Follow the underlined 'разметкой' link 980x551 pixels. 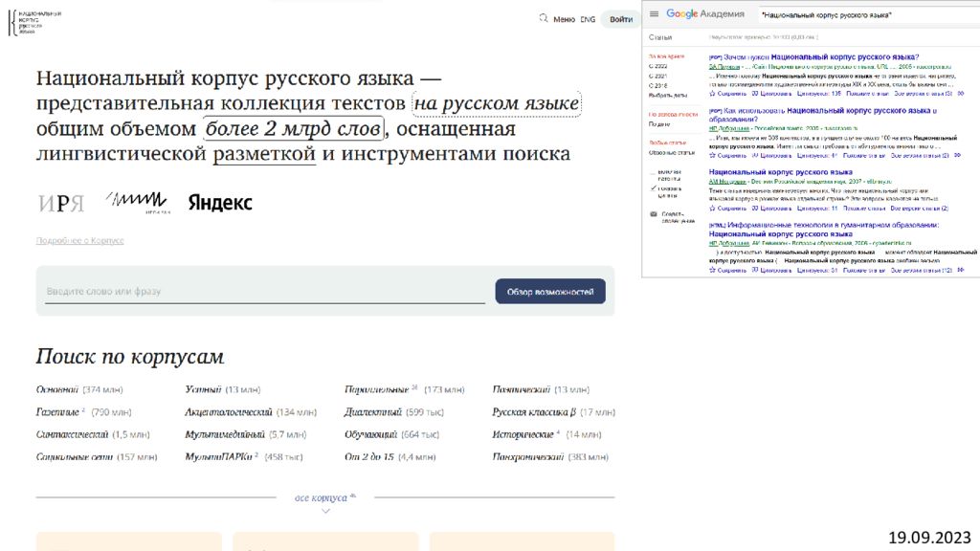coord(264,153)
